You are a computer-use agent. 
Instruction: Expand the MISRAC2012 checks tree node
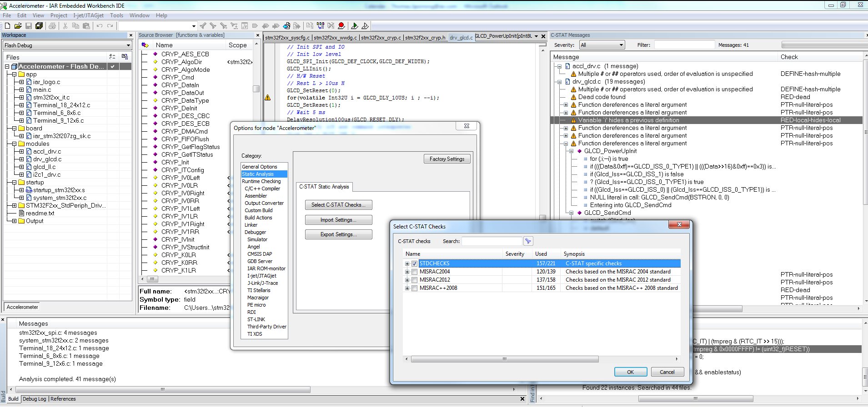click(407, 280)
